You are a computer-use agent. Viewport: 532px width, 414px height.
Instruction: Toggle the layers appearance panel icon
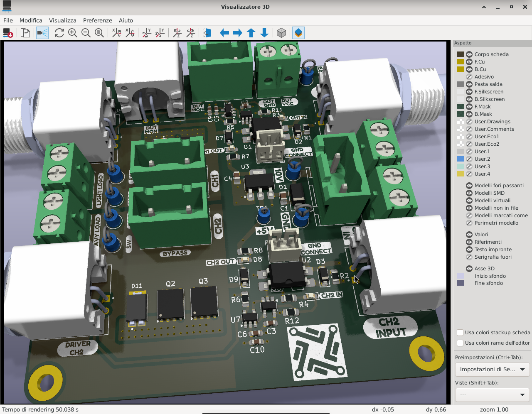[x=298, y=33]
